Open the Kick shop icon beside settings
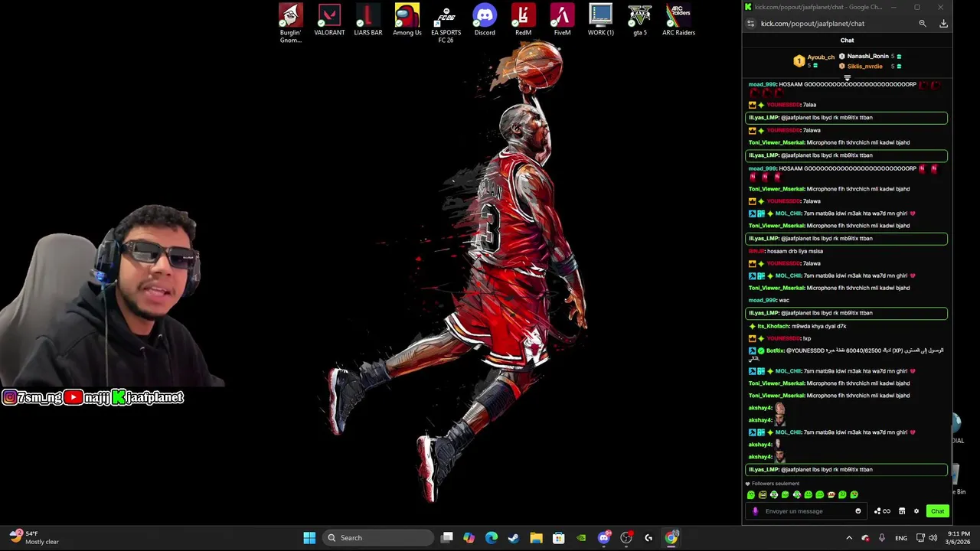 [x=902, y=511]
